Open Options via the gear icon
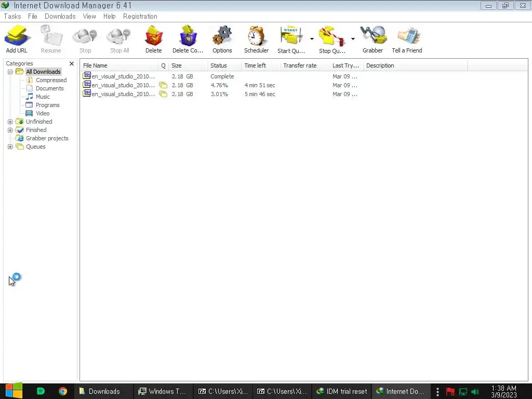Screen dimensions: 532x399 tap(222, 36)
